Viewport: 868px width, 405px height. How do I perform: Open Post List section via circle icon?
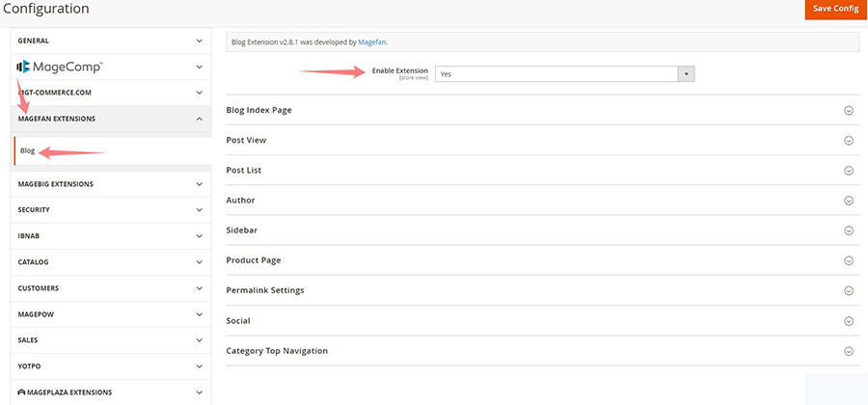pos(849,171)
